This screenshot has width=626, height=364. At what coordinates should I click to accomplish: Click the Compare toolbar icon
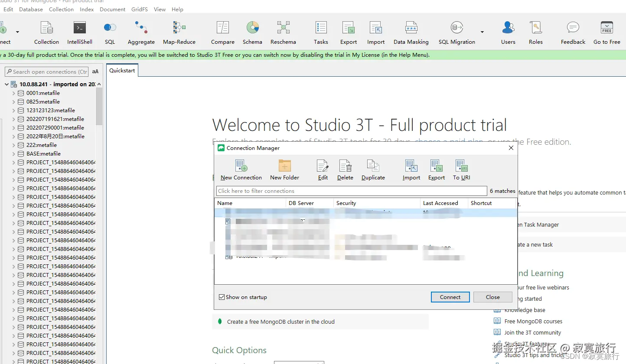223,32
